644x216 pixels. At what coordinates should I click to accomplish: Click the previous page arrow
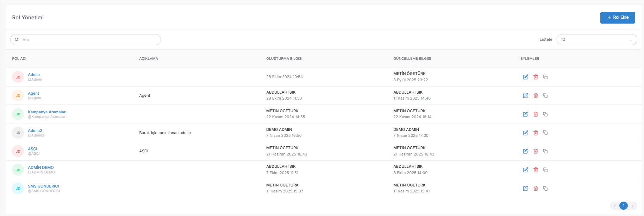(615, 206)
